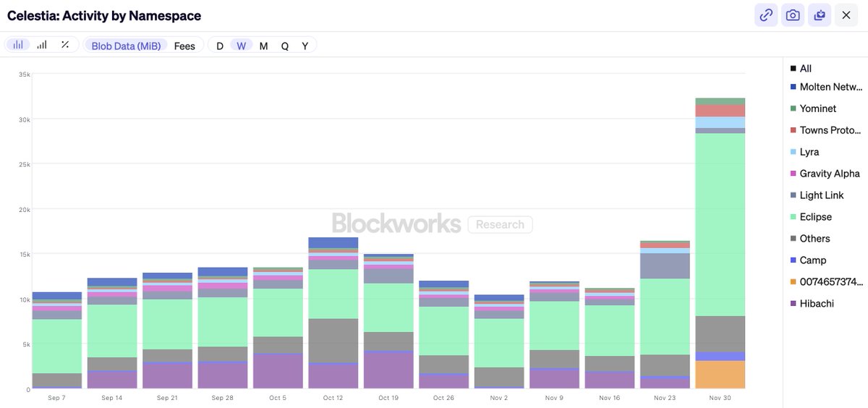Close the chart panel with X icon
The height and width of the screenshot is (408, 868).
pyautogui.click(x=846, y=14)
